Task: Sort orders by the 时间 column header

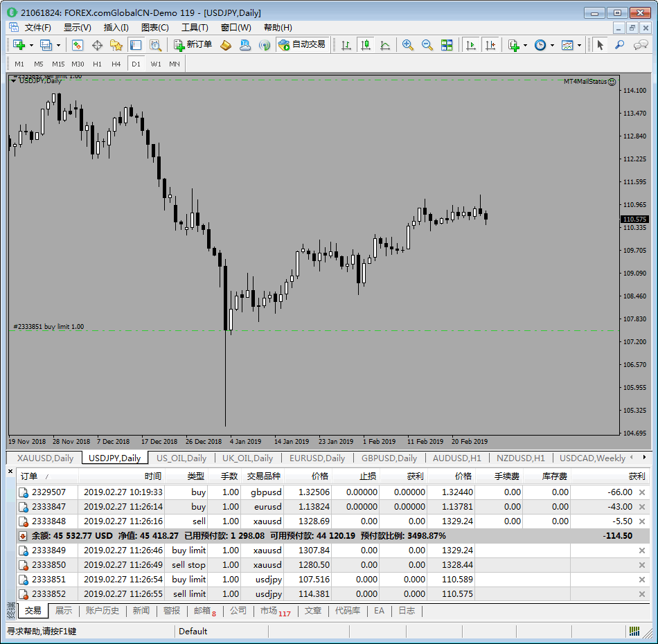Action: (x=122, y=476)
